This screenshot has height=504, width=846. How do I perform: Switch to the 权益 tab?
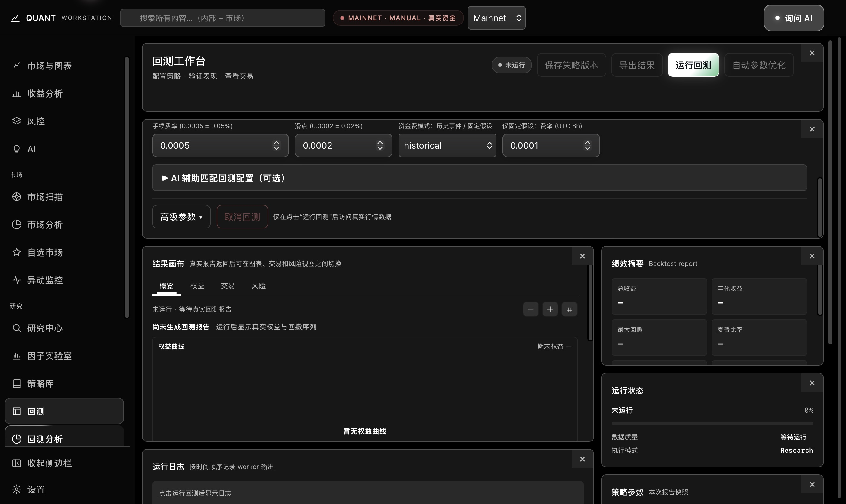[x=197, y=286]
